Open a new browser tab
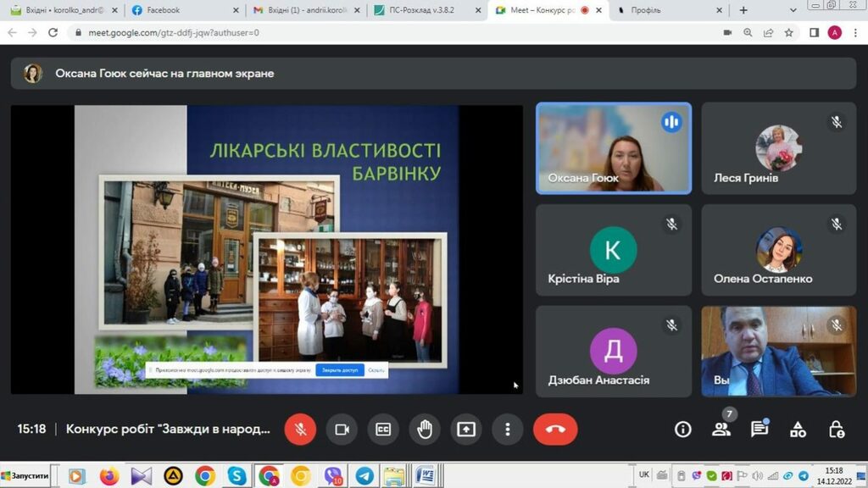The image size is (868, 488). click(743, 10)
